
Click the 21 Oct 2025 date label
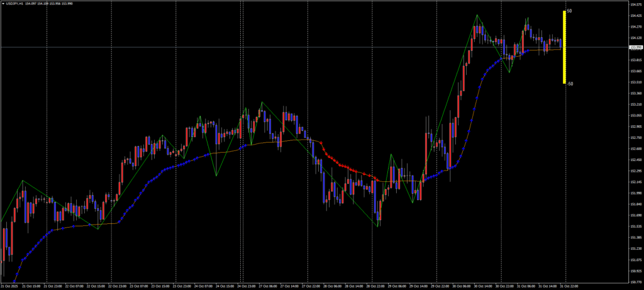(x=10, y=286)
